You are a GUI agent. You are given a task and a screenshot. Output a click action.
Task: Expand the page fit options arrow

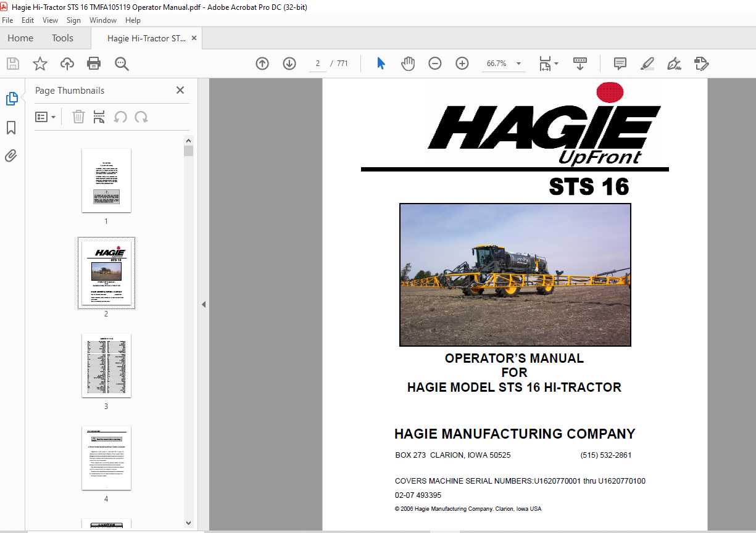tap(556, 64)
